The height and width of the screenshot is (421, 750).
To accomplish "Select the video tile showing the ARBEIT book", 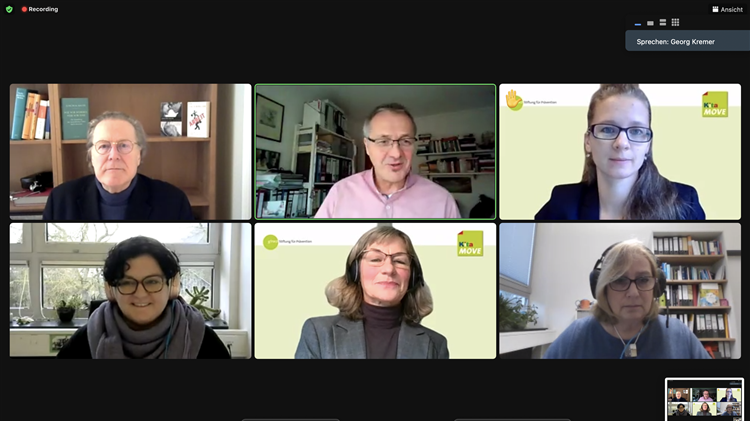I will [131, 152].
